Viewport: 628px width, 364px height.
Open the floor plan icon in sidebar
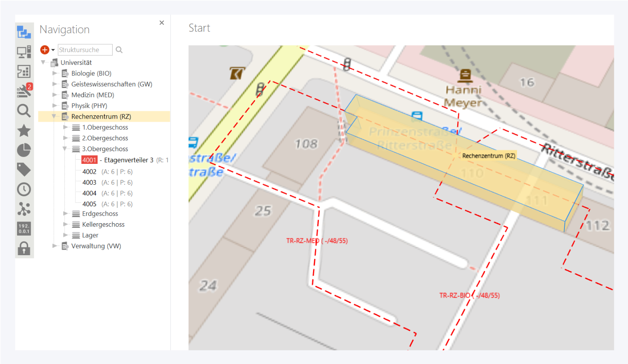pyautogui.click(x=24, y=71)
